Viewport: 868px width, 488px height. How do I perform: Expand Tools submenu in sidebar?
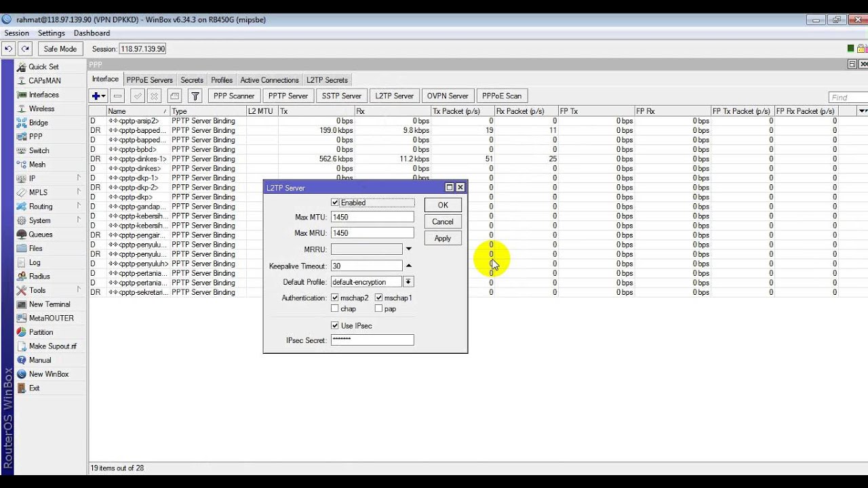tap(79, 290)
